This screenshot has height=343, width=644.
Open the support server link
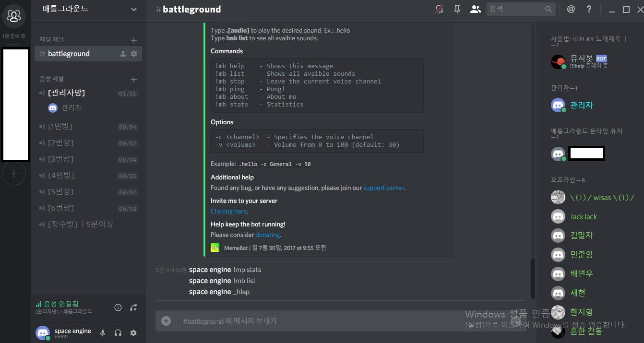tap(383, 188)
